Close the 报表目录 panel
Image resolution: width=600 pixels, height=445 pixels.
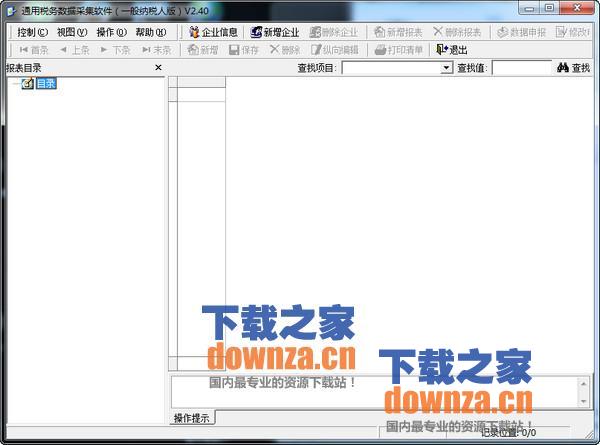[158, 68]
